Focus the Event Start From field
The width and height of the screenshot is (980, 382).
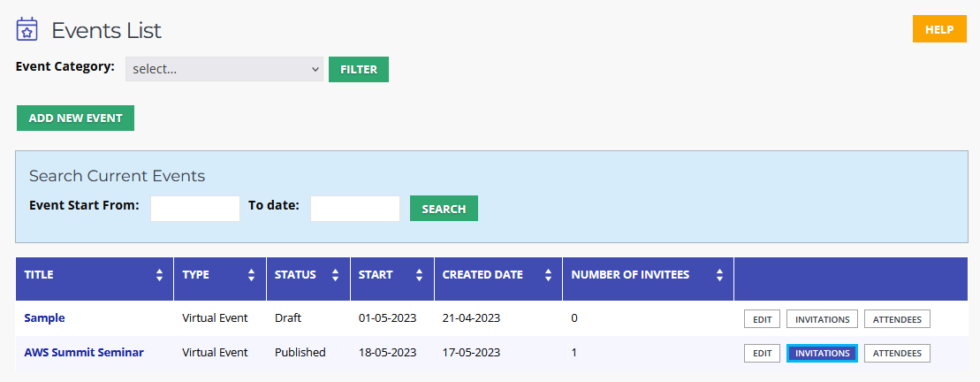(x=195, y=208)
